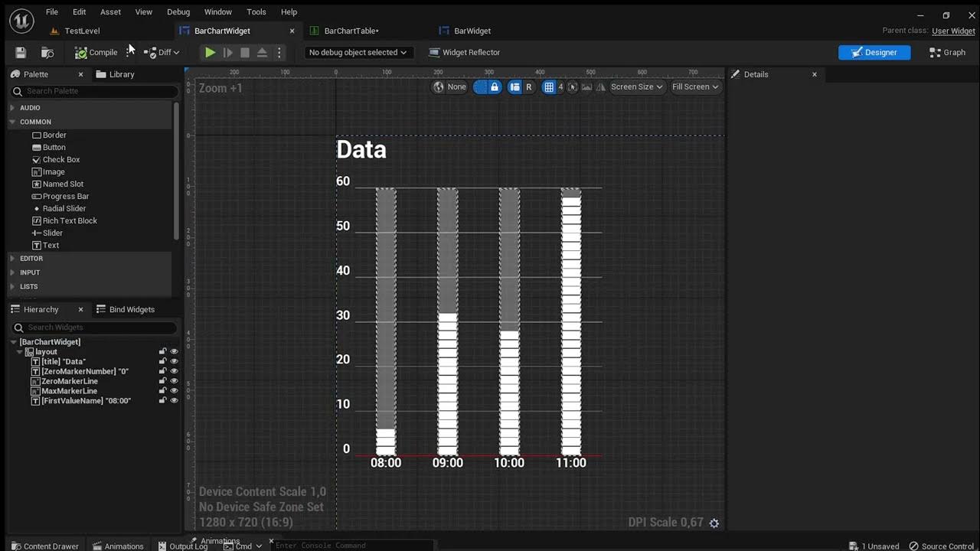The image size is (980, 551).
Task: Open the Tools menu
Action: 256,11
